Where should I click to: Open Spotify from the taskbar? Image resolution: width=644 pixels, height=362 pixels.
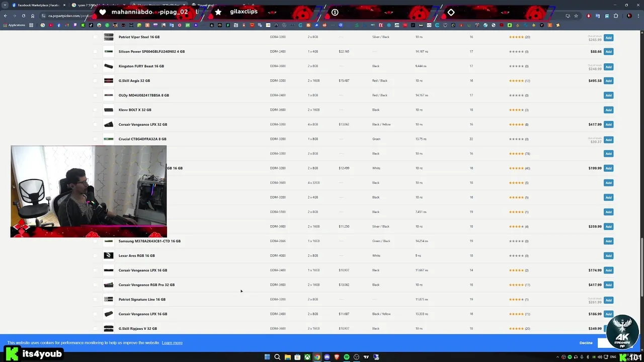347,357
